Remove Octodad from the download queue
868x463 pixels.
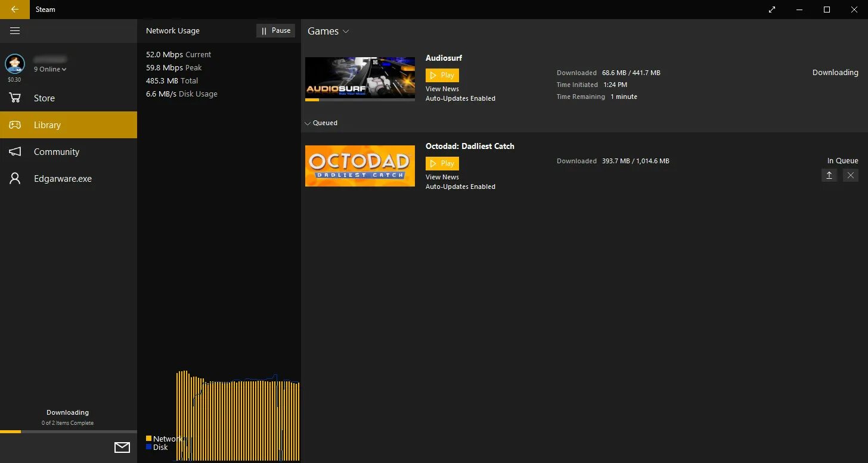pyautogui.click(x=851, y=175)
